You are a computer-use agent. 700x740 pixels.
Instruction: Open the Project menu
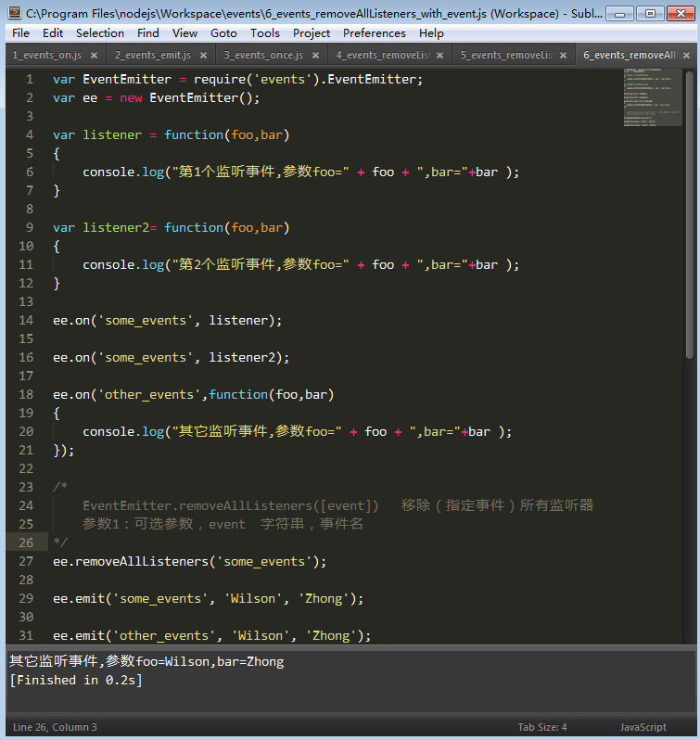pos(312,33)
